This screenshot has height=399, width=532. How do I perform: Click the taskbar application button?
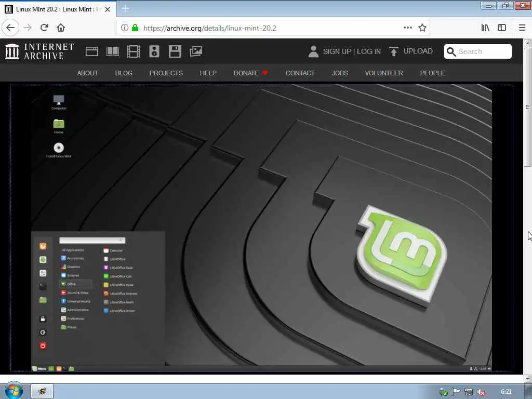pos(42,391)
